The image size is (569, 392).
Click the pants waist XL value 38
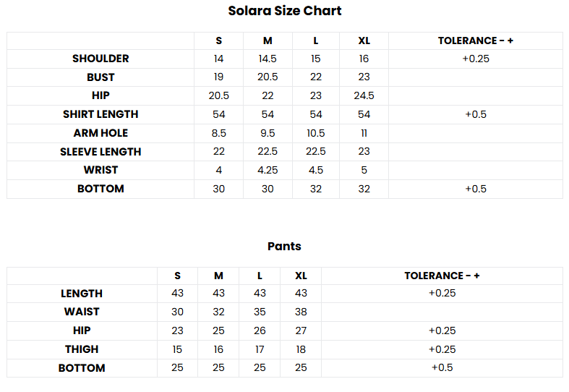tap(301, 312)
